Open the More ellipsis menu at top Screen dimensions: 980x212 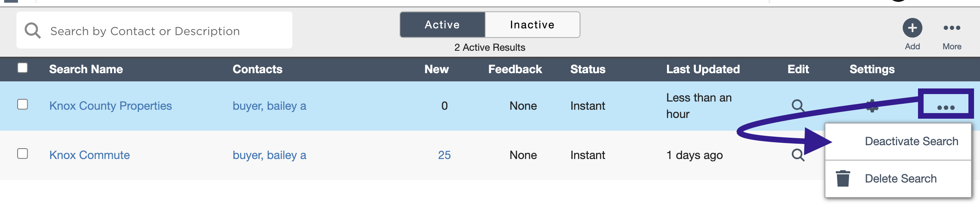point(952,28)
